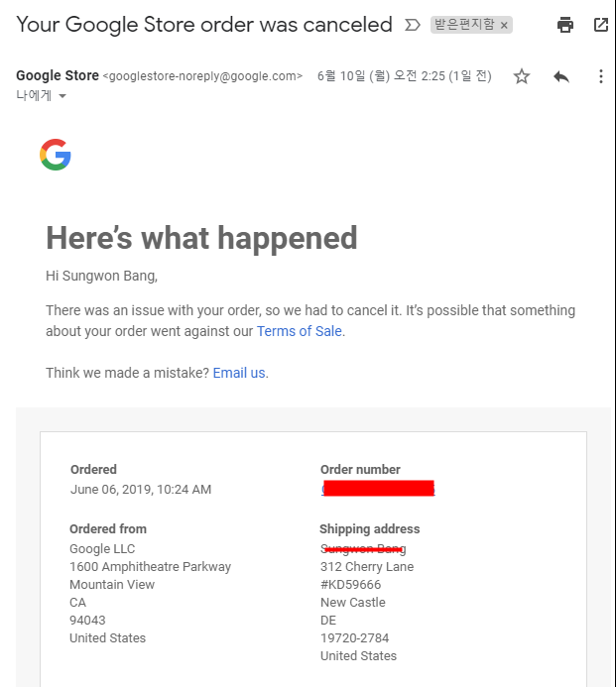616x687 pixels.
Task: Toggle the importance marker beside subject
Action: coord(413,25)
